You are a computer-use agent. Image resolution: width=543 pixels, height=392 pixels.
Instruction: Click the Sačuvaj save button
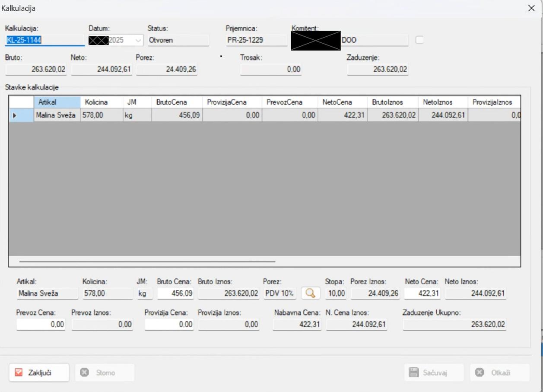pos(434,373)
